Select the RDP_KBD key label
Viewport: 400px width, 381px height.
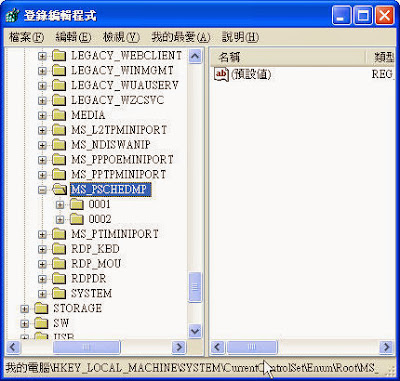click(95, 249)
